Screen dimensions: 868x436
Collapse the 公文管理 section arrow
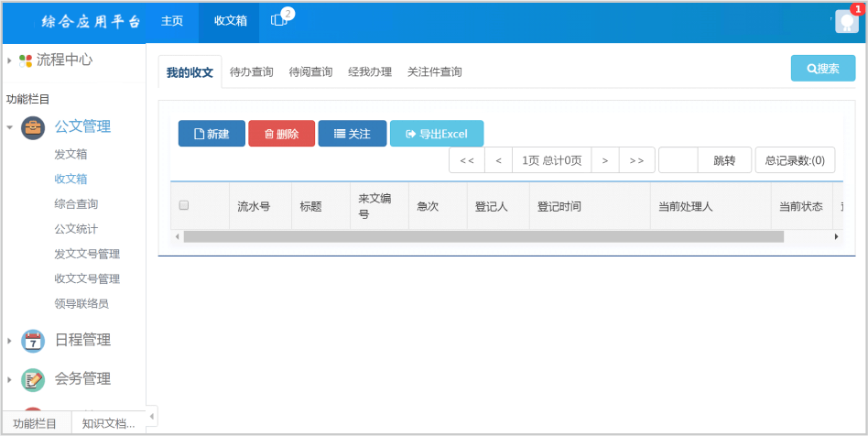coord(9,127)
